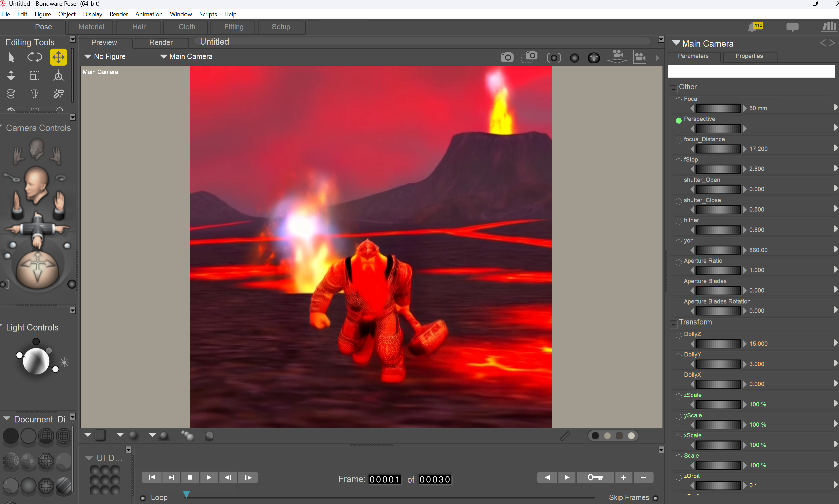The width and height of the screenshot is (839, 504).
Task: Click the black sphere icon in preview toolbar
Action: [574, 58]
